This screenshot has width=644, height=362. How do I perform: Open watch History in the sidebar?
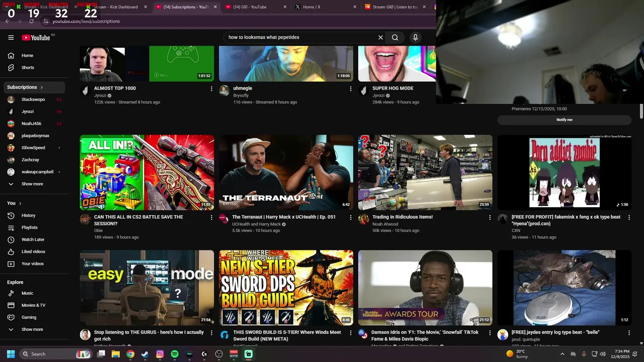tap(33, 215)
